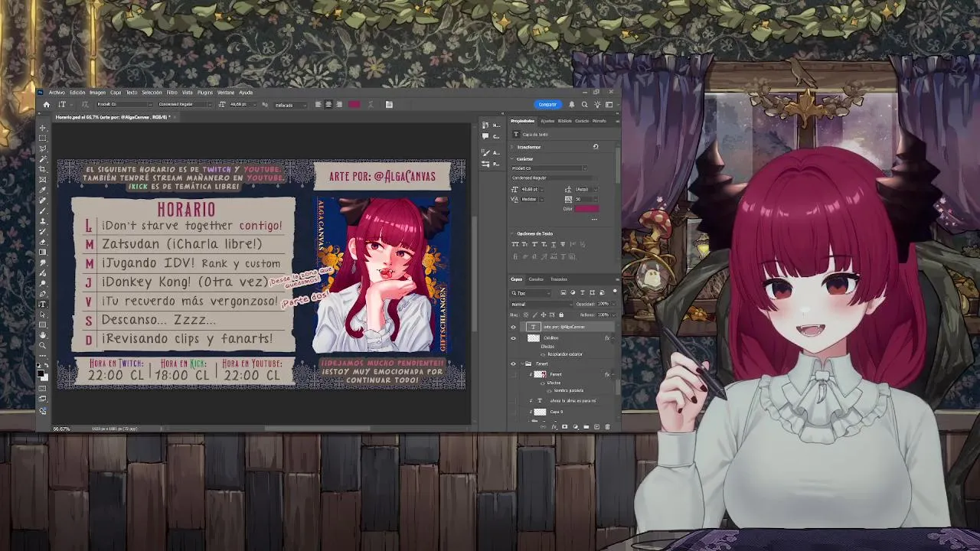
Task: Open the Discover lightbulb icon
Action: 597,105
